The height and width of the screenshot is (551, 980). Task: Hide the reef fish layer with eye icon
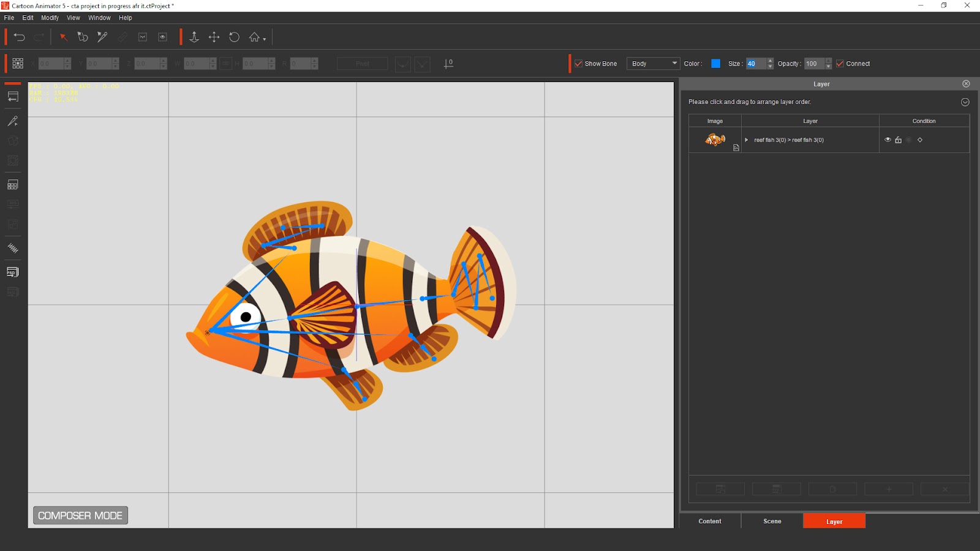click(x=888, y=140)
